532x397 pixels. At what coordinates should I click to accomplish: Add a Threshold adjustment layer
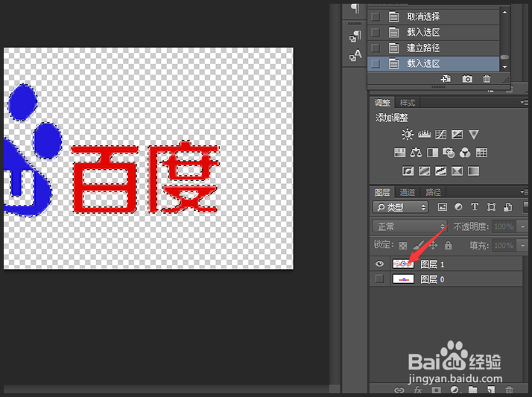[x=440, y=171]
